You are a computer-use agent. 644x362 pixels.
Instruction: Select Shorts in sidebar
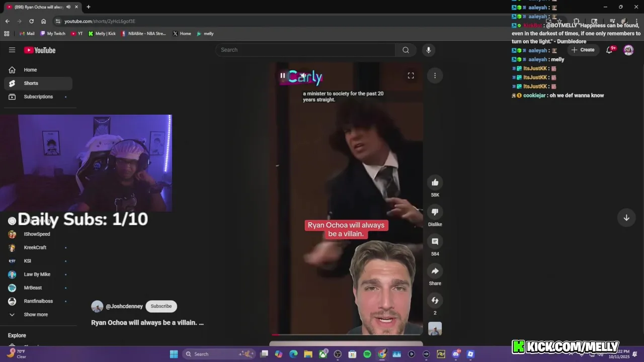point(38,83)
